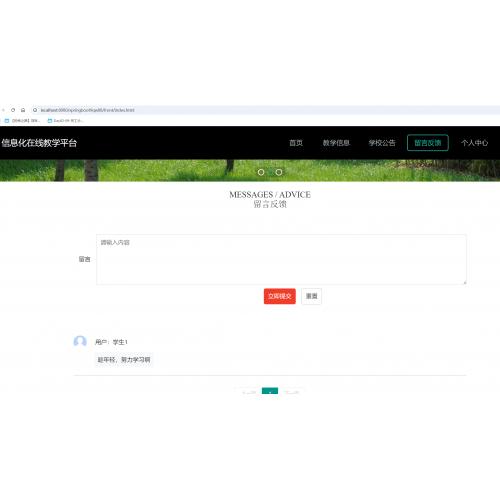Go to 学校公告 in the navigation bar

[382, 143]
